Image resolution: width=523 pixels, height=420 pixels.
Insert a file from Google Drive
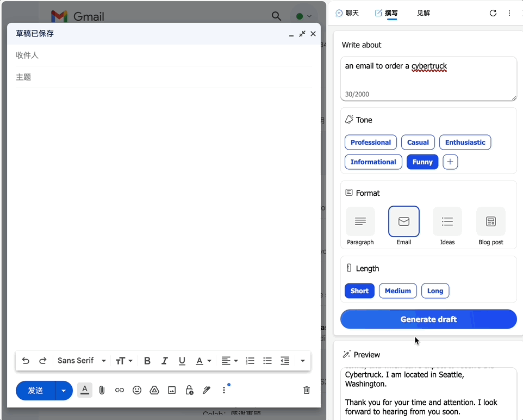tap(154, 390)
